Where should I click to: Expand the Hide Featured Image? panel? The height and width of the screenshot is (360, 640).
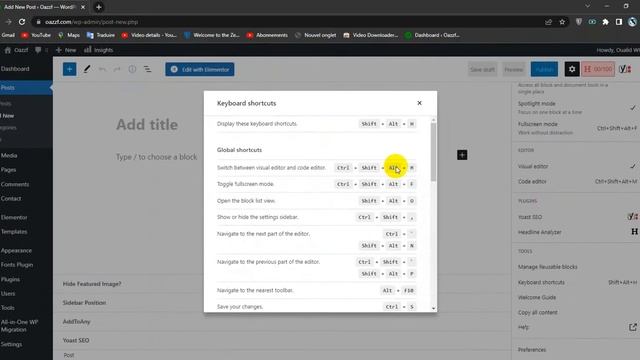coord(282,284)
